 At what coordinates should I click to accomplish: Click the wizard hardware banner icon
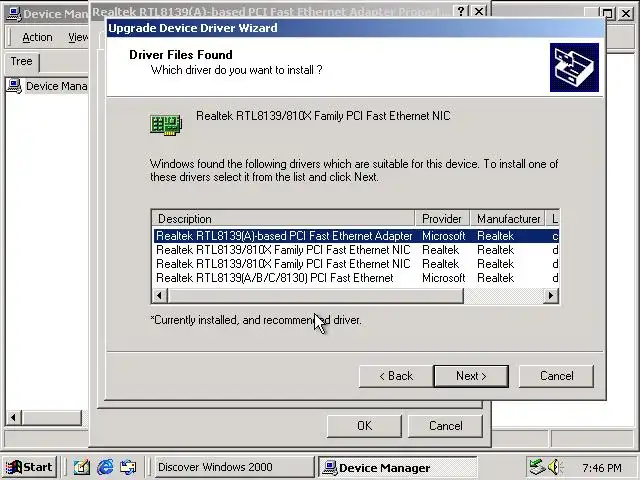[574, 67]
